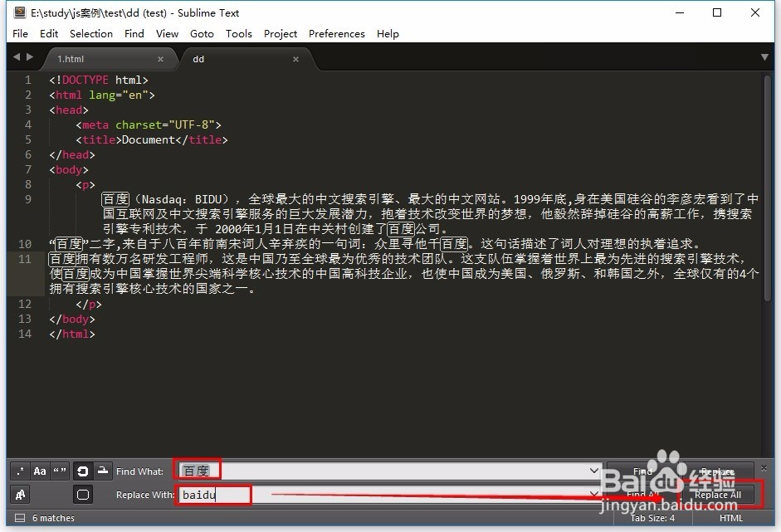Toggle side bar via status bar icon
The width and height of the screenshot is (781, 532).
point(20,518)
